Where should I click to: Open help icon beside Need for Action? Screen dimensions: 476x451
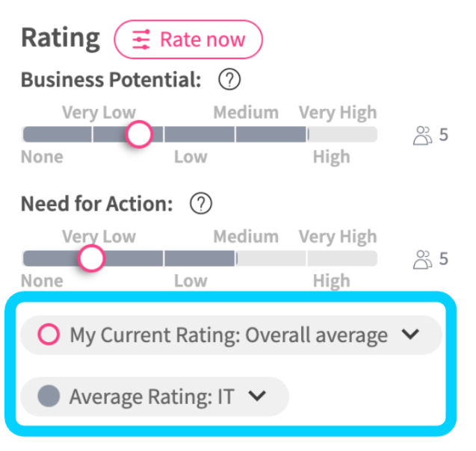tap(200, 203)
